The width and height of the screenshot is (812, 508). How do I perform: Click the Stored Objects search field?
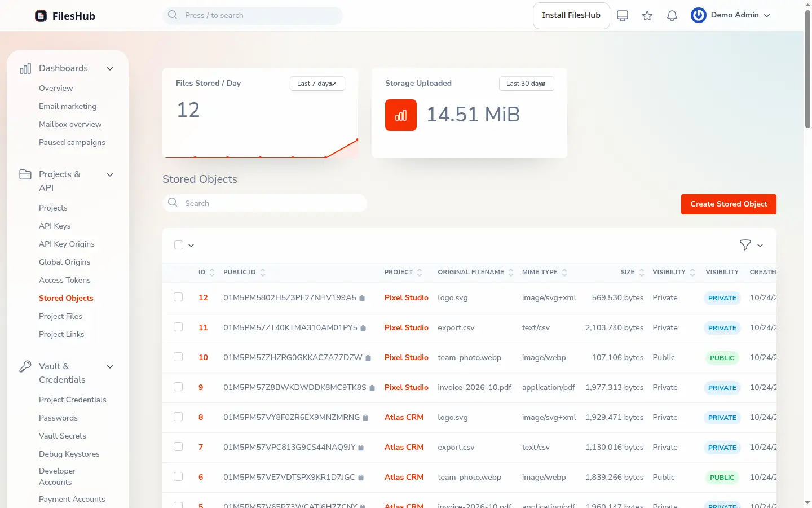tap(265, 203)
